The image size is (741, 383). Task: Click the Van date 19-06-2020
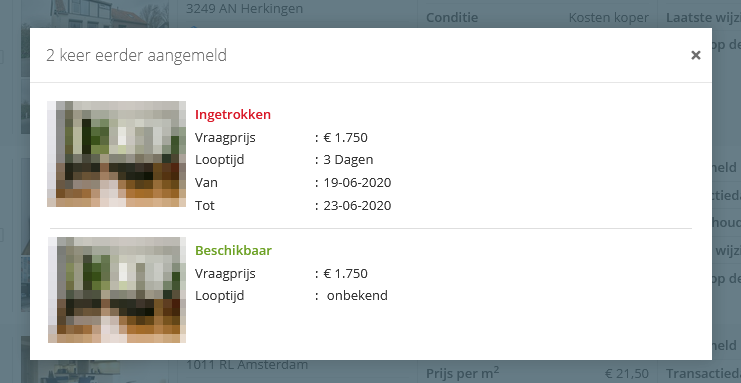(x=357, y=183)
